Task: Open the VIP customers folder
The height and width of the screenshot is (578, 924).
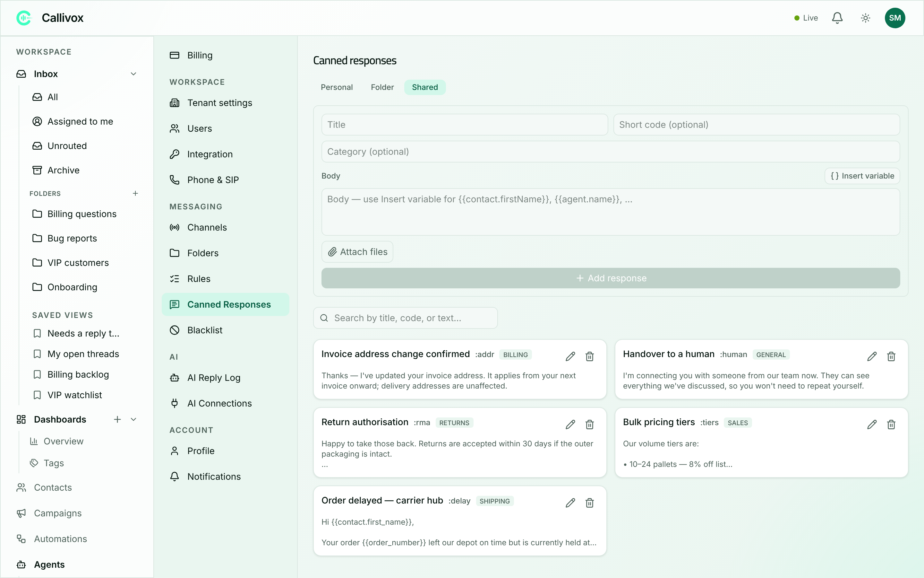Action: [x=85, y=263]
